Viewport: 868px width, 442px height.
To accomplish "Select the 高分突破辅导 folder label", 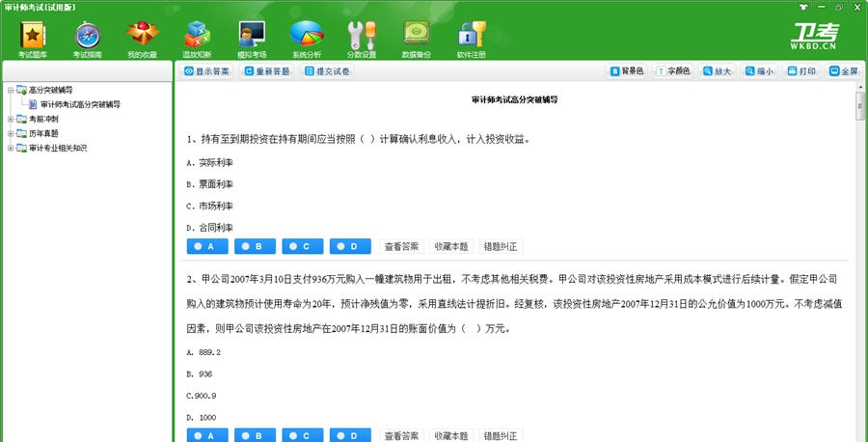I will [x=51, y=90].
